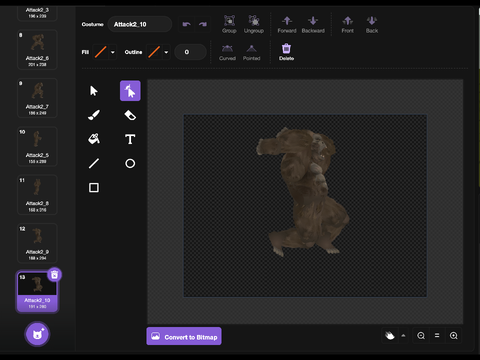Open the Fill color dropdown arrow
This screenshot has height=360, width=480.
pyautogui.click(x=113, y=52)
